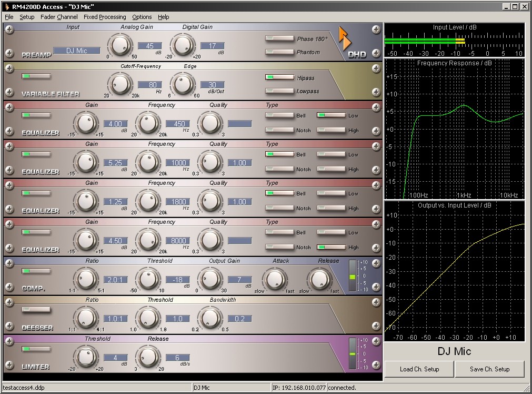This screenshot has width=532, height=394.
Task: Open the Setup menu
Action: pos(27,17)
